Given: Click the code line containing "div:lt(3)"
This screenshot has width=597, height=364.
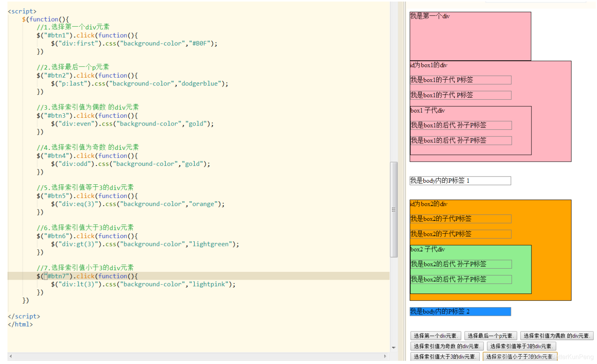Looking at the screenshot, I should point(143,284).
